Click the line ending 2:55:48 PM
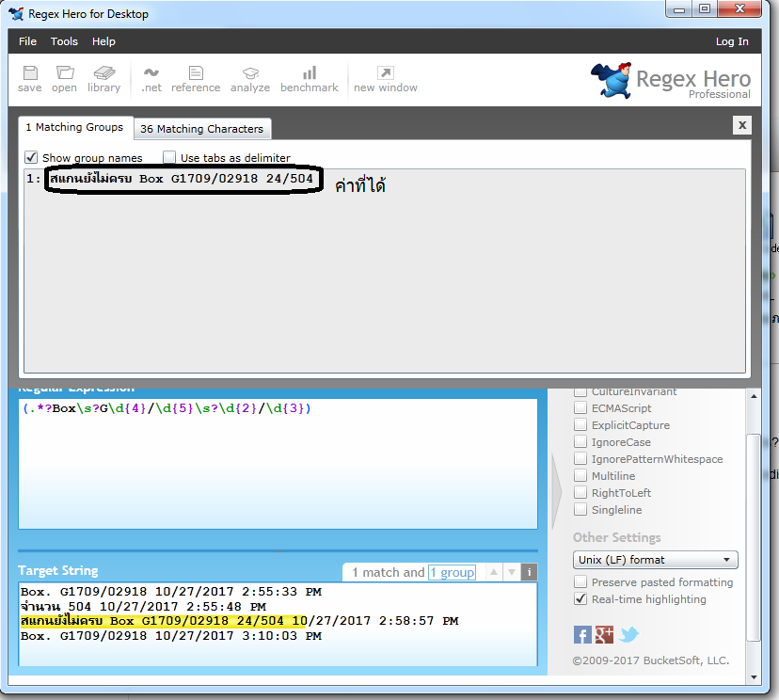This screenshot has width=779, height=700. pyautogui.click(x=143, y=607)
